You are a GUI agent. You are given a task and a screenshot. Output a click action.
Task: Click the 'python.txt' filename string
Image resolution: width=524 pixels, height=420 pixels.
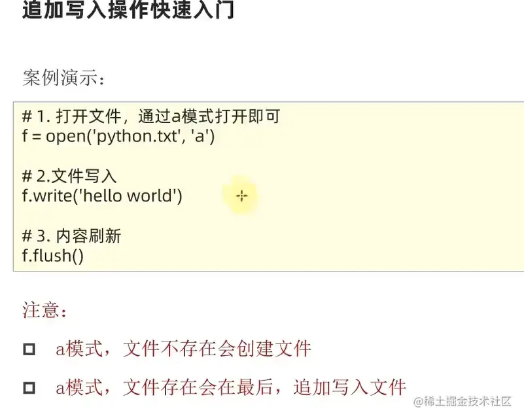[139, 137]
